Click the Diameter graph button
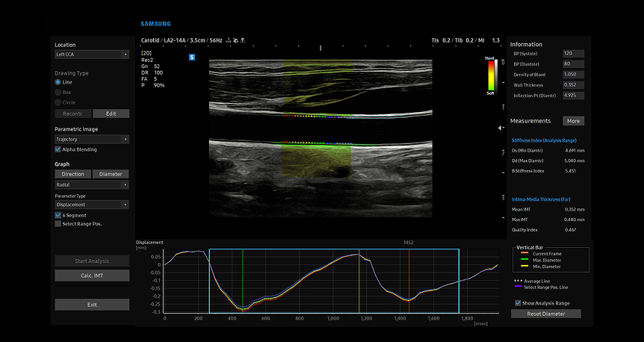644x342 pixels. [111, 174]
